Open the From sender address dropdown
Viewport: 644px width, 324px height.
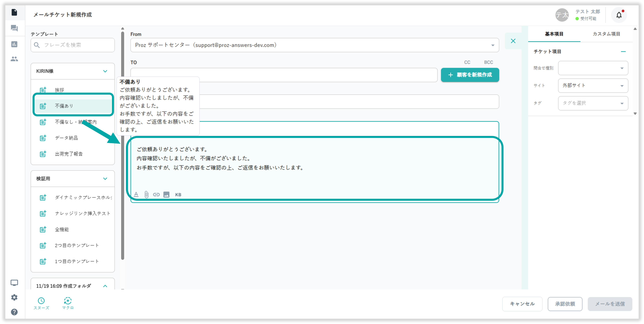(315, 45)
